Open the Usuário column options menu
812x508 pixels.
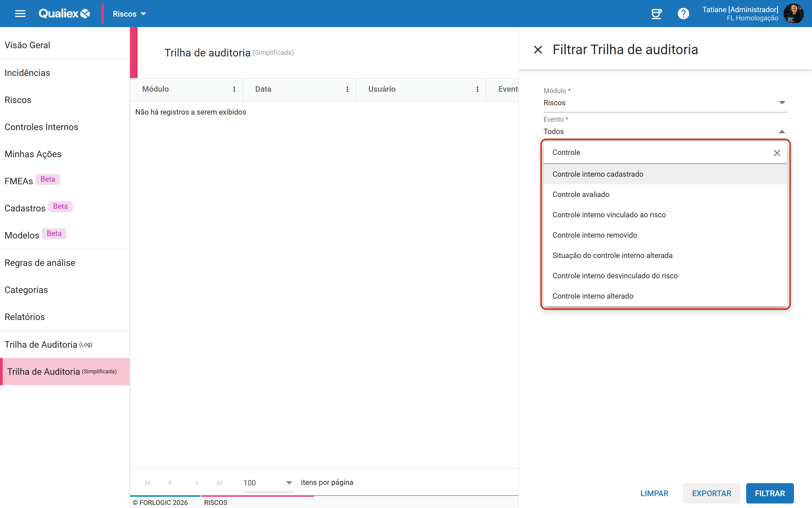(477, 89)
